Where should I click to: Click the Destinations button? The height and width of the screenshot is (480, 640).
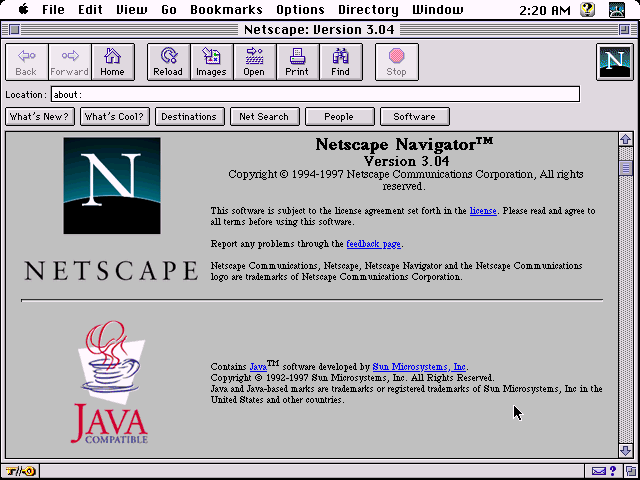pos(190,117)
